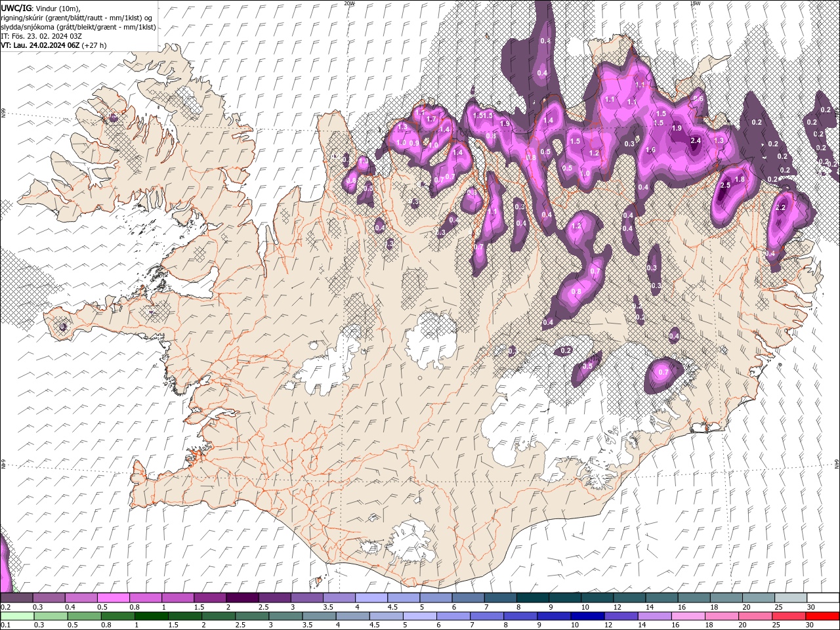Click the 'UWC/IG: Vindur (10m)' title line
This screenshot has height=630, width=840.
click(x=40, y=7)
